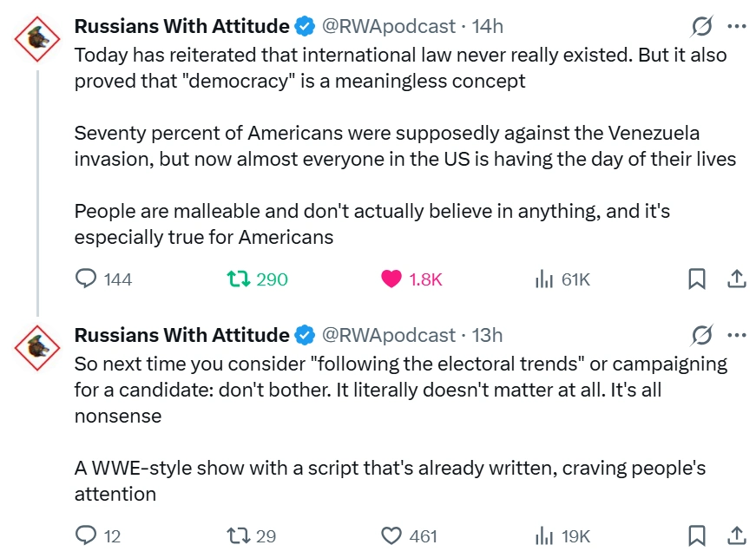Image resolution: width=756 pixels, height=558 pixels.
Task: View analytics of the 19K-views tweet
Action: [x=544, y=535]
